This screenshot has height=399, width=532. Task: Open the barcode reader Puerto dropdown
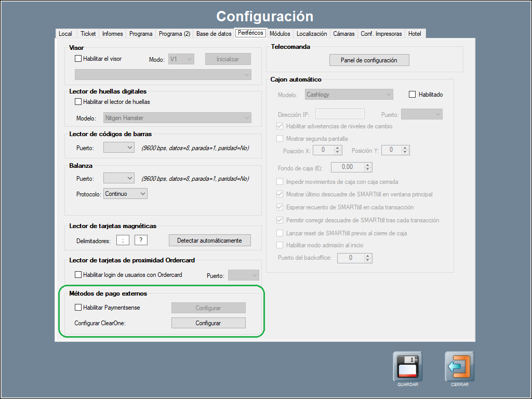[x=119, y=148]
